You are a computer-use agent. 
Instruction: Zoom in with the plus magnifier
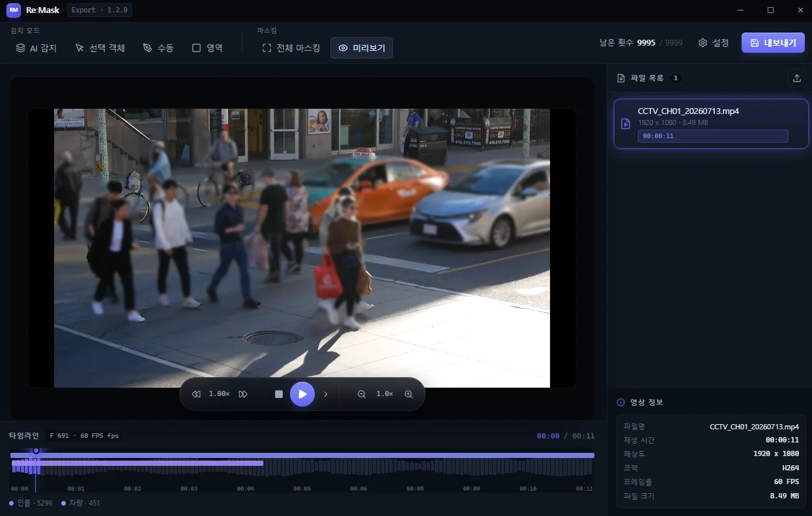point(409,394)
